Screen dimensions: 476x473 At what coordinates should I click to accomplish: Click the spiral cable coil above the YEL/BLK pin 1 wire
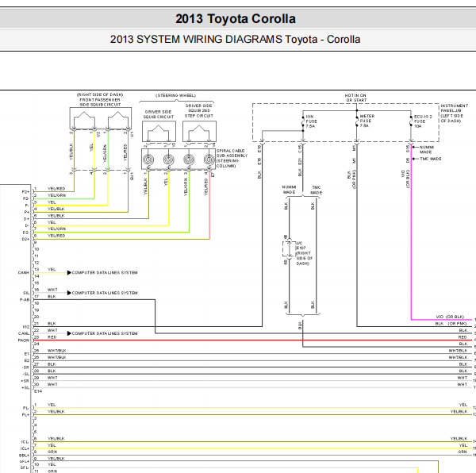point(148,160)
